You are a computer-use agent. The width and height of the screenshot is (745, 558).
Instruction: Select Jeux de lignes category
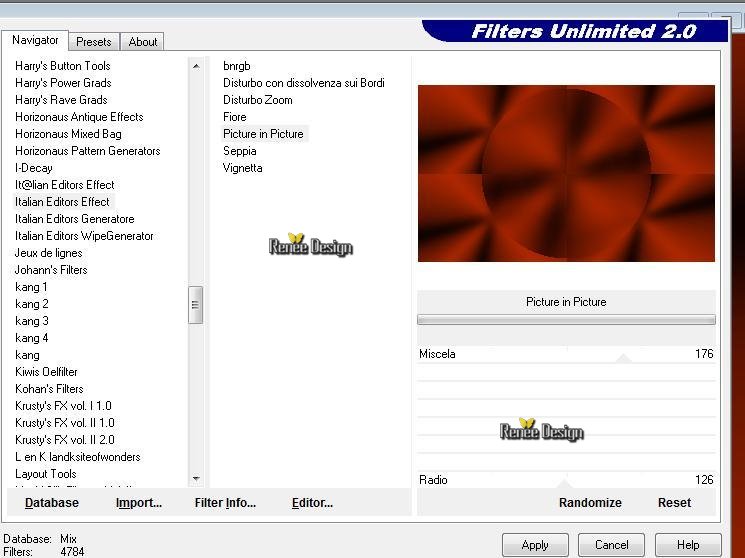[x=48, y=253]
